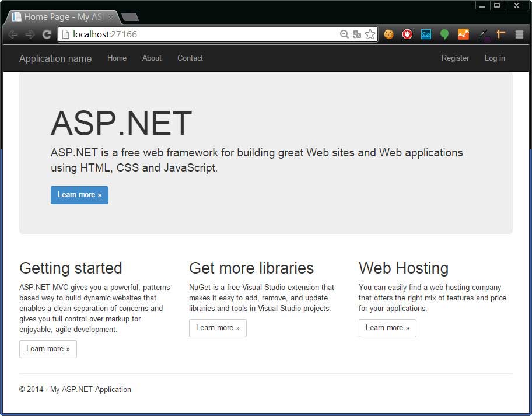Open the translate icon in address bar
The height and width of the screenshot is (416, 532).
[x=357, y=34]
